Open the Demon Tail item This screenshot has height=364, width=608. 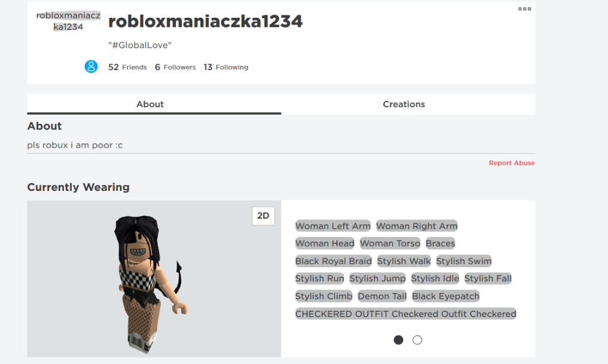coord(382,296)
